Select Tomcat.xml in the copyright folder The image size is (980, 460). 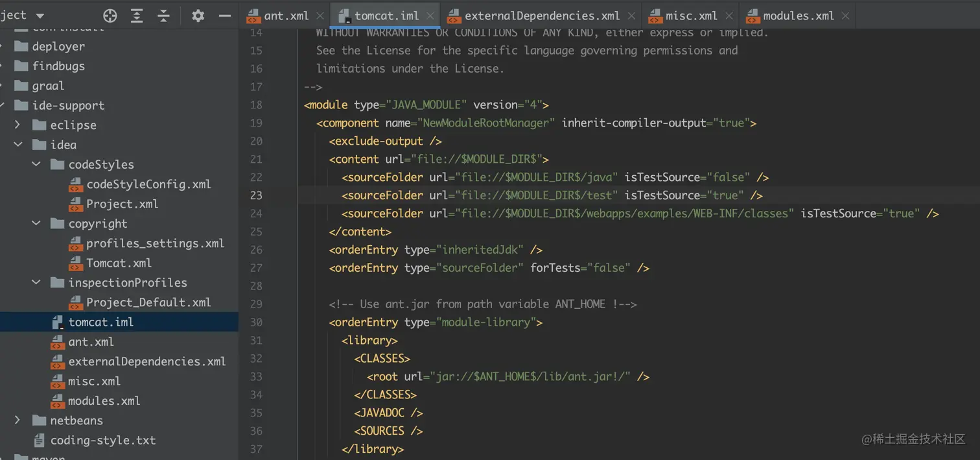(x=119, y=263)
